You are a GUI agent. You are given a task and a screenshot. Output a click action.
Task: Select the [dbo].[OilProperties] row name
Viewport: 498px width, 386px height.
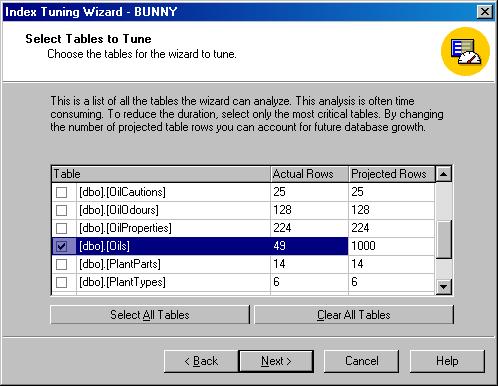pyautogui.click(x=125, y=228)
